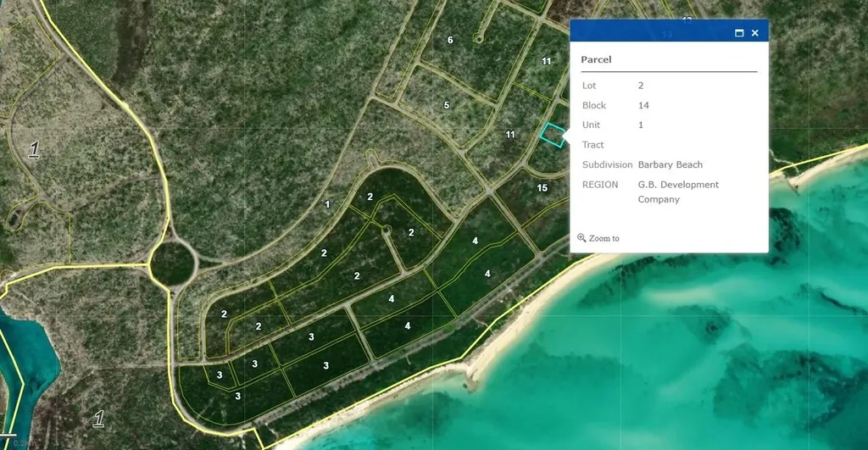Click the magnifier icon beside Zoom to
Screen dimensions: 868x450
581,238
